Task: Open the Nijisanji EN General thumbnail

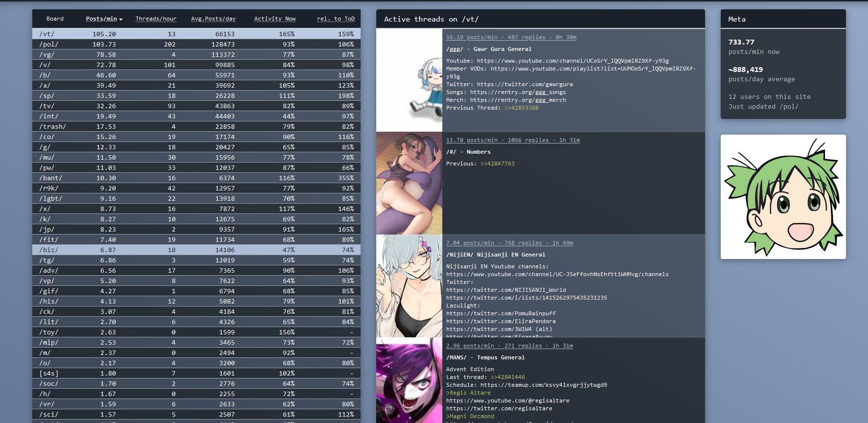Action: (x=409, y=286)
